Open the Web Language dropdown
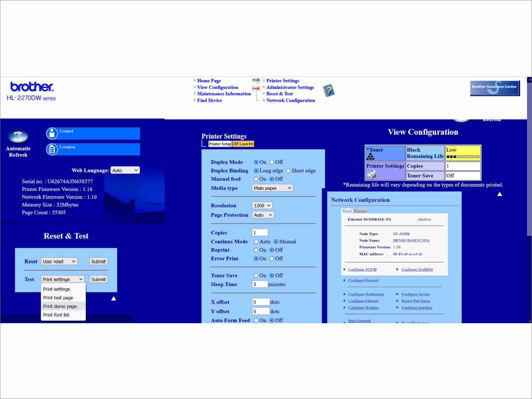Viewport: 532px width, 399px height. pos(125,170)
